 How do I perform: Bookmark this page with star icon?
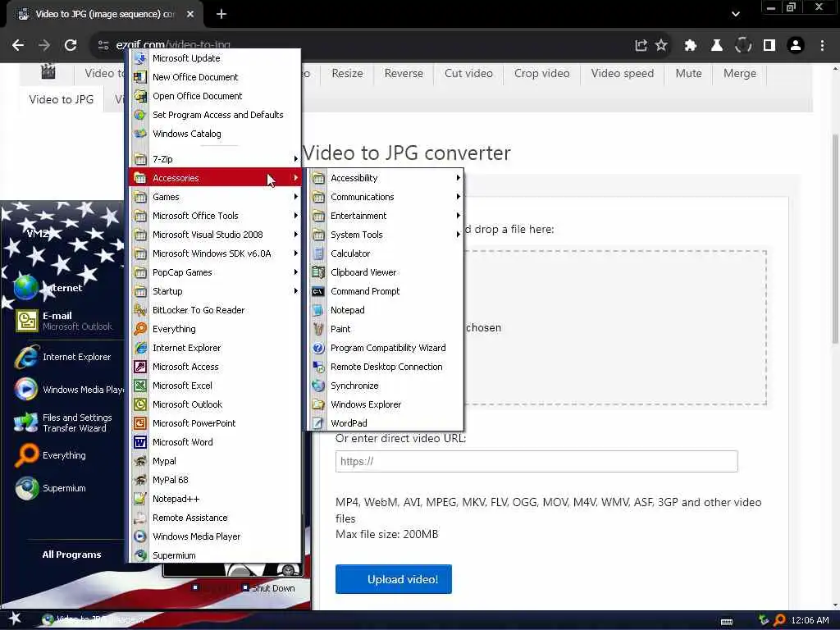662,45
